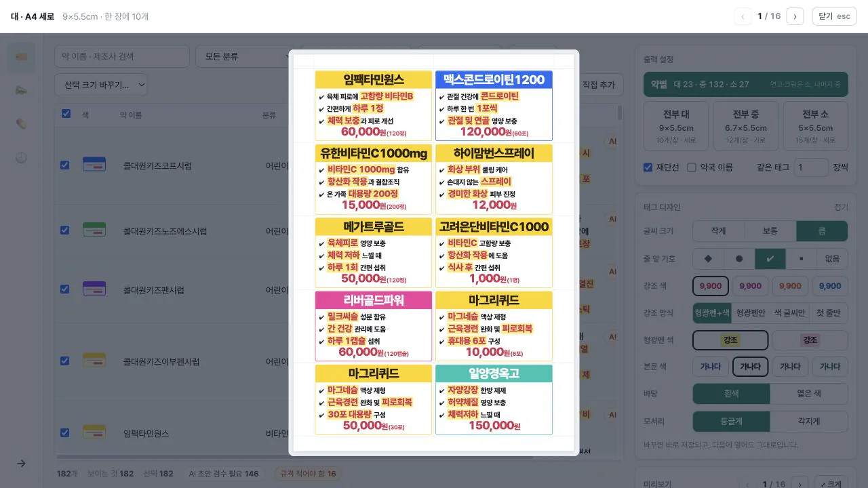
Task: Choose 옅은 색 background option
Action: click(x=809, y=394)
